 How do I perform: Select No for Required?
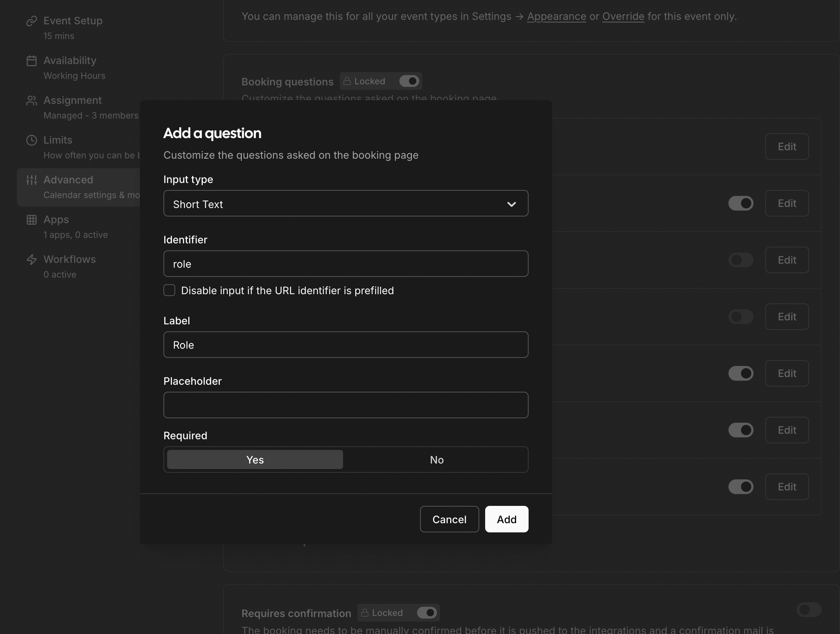coord(436,459)
